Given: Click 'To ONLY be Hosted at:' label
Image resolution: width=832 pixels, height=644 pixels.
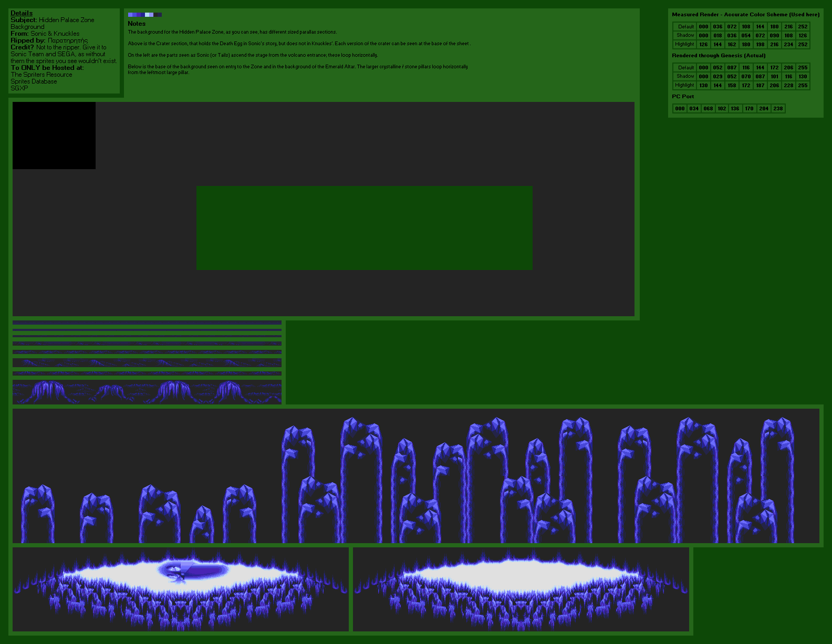Looking at the screenshot, I should click(47, 68).
